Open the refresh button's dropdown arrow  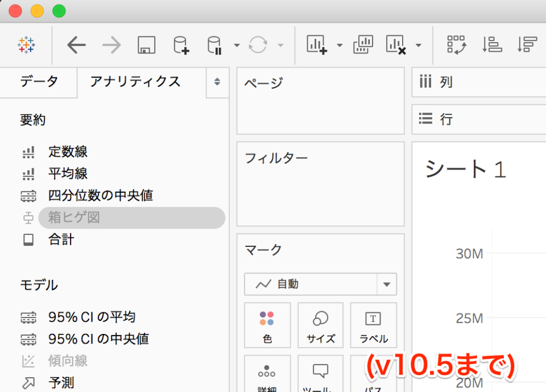[x=279, y=44]
